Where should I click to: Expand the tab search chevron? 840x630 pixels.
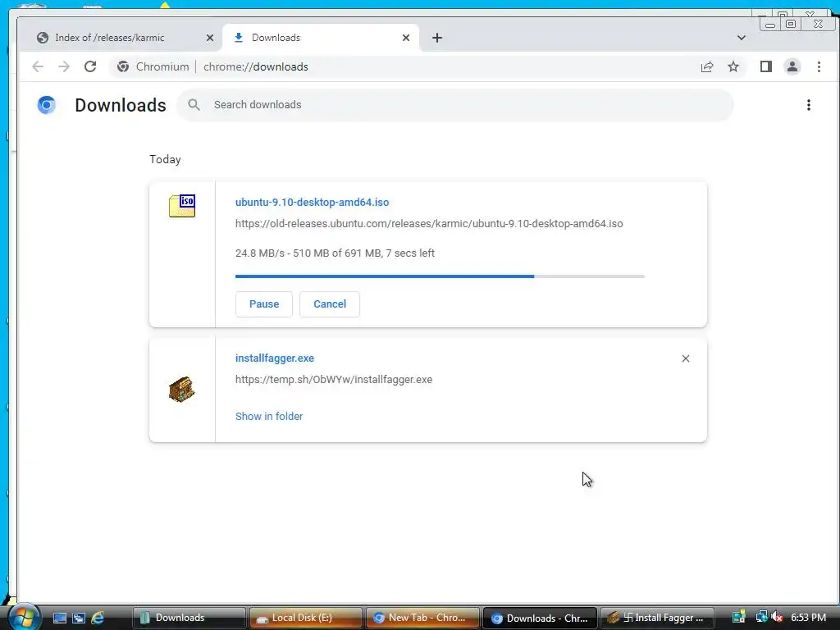click(x=742, y=38)
